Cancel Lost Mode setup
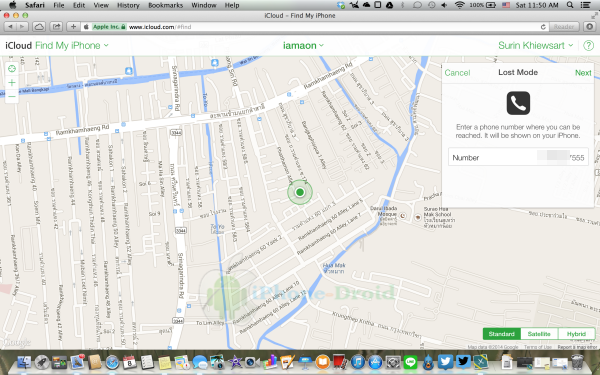The width and height of the screenshot is (600, 375). coord(457,73)
